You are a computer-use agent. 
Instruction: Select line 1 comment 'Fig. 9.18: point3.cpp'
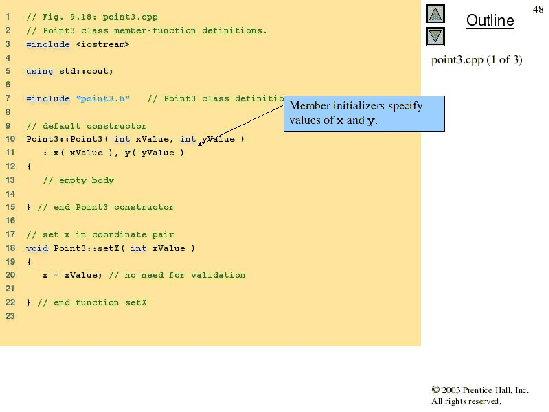(92, 17)
